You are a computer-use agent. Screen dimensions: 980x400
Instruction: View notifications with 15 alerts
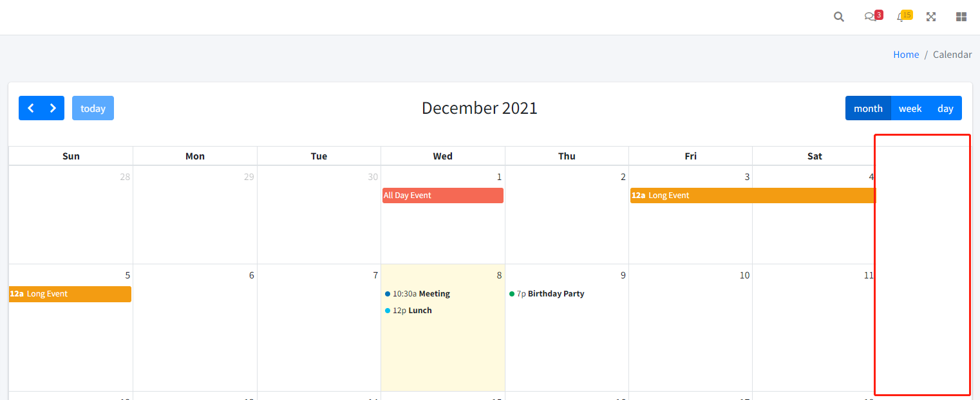coord(900,17)
